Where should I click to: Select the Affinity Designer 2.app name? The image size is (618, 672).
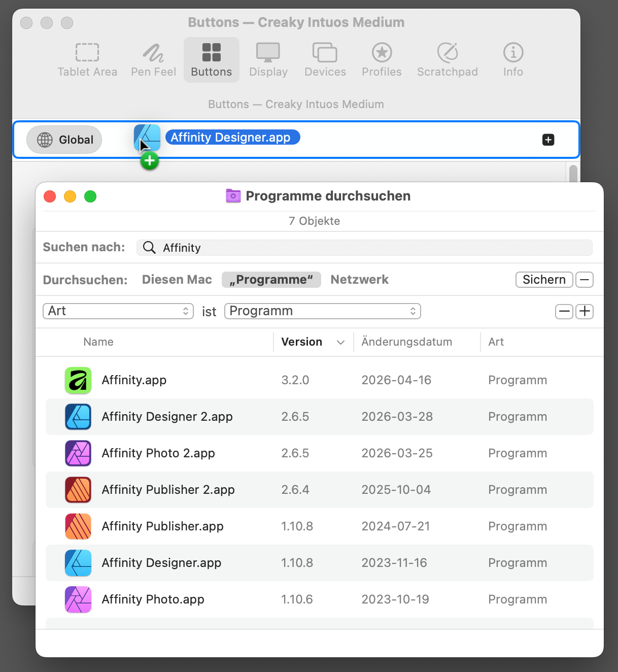[x=167, y=417]
